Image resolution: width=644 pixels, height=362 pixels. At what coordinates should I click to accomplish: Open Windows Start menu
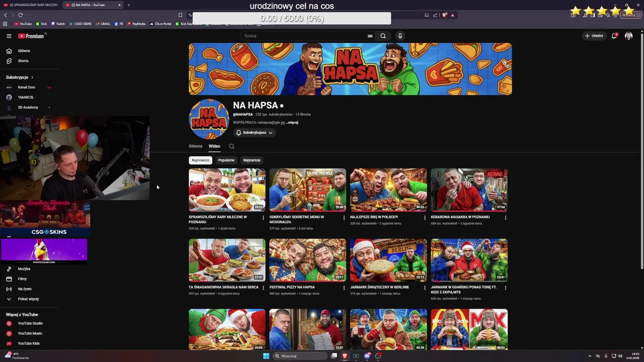click(266, 356)
